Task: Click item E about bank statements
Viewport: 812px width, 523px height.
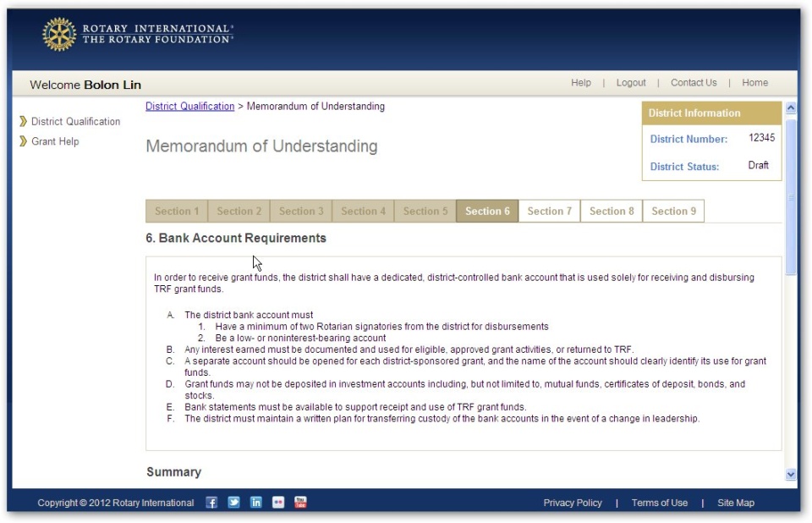Action: (355, 407)
